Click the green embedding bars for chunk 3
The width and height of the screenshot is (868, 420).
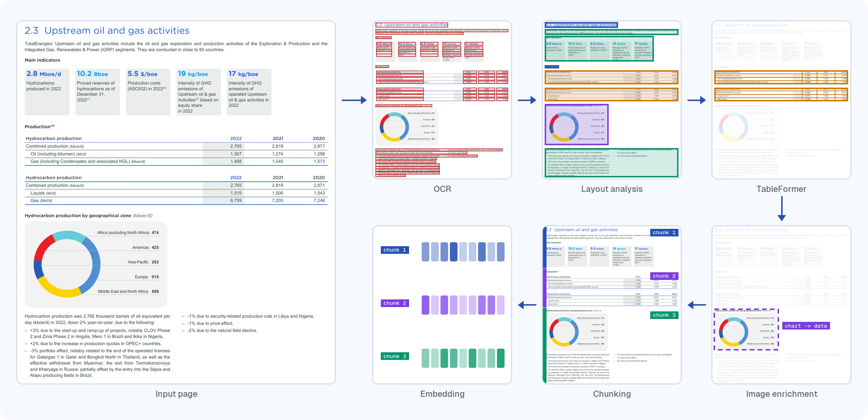pos(463,358)
